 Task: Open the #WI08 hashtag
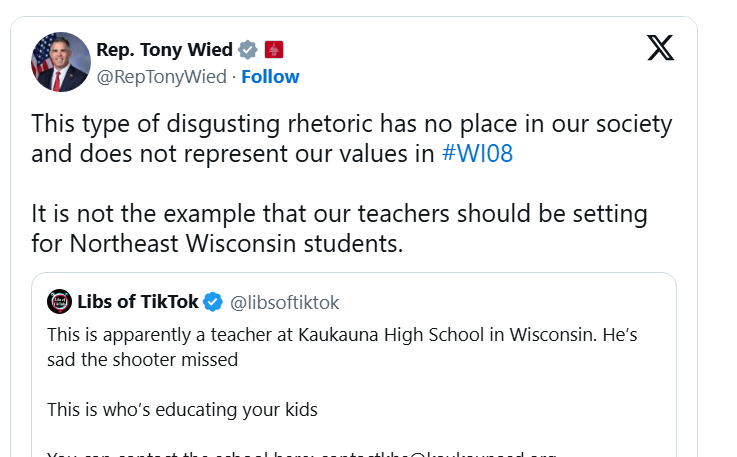(x=477, y=154)
